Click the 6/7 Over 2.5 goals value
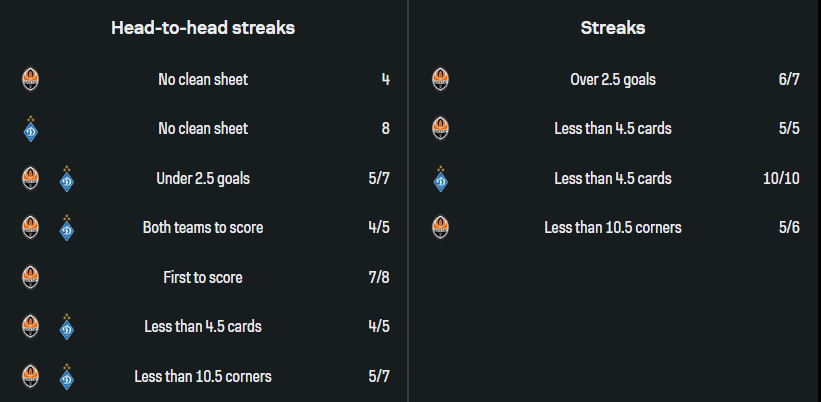821x402 pixels. click(x=788, y=79)
